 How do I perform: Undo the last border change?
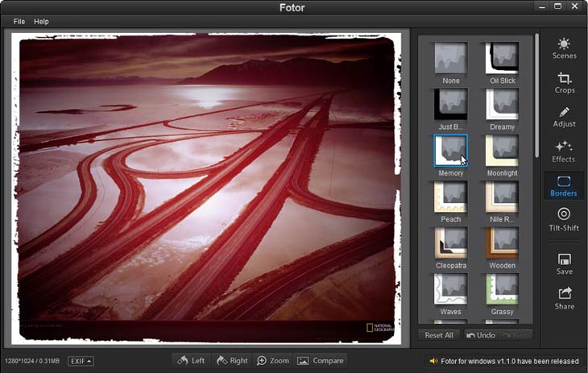(x=481, y=335)
